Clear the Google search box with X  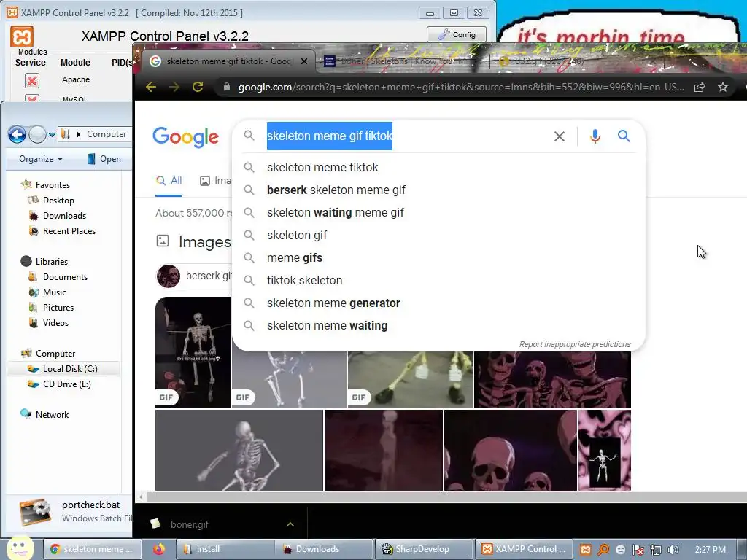pos(560,136)
